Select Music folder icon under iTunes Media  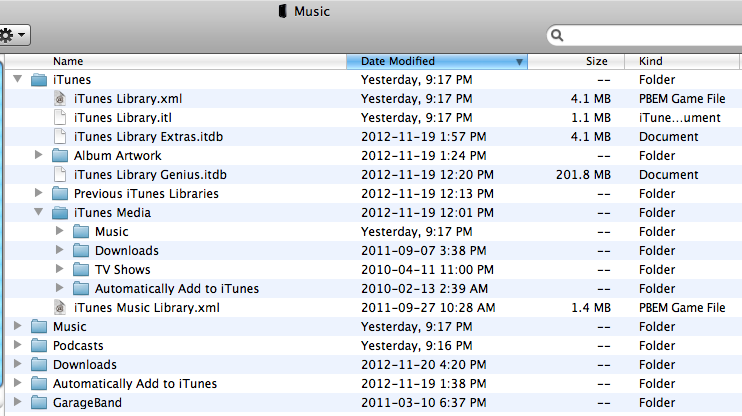(81, 231)
